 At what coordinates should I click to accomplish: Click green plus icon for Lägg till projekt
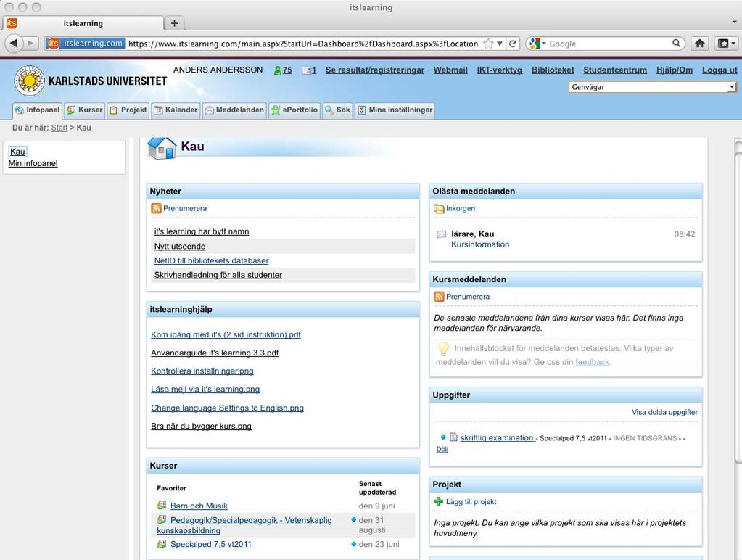pos(439,501)
